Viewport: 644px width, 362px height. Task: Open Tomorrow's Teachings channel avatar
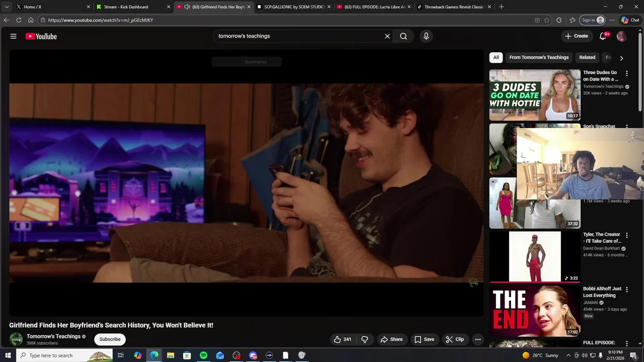[x=16, y=339]
